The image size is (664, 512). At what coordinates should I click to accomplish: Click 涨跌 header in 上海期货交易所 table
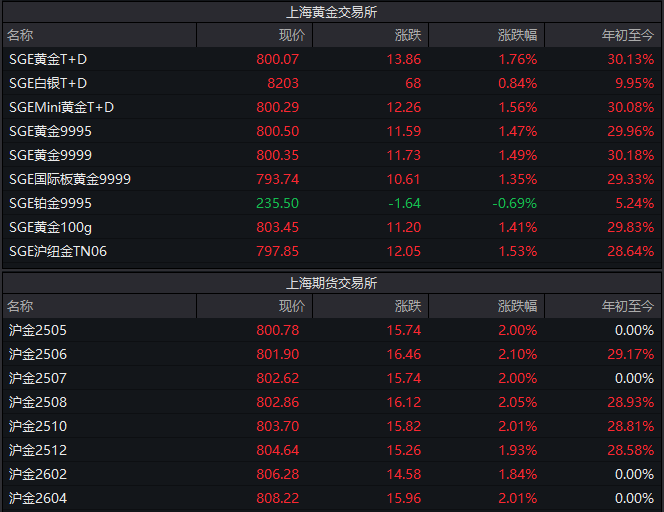[x=408, y=306]
